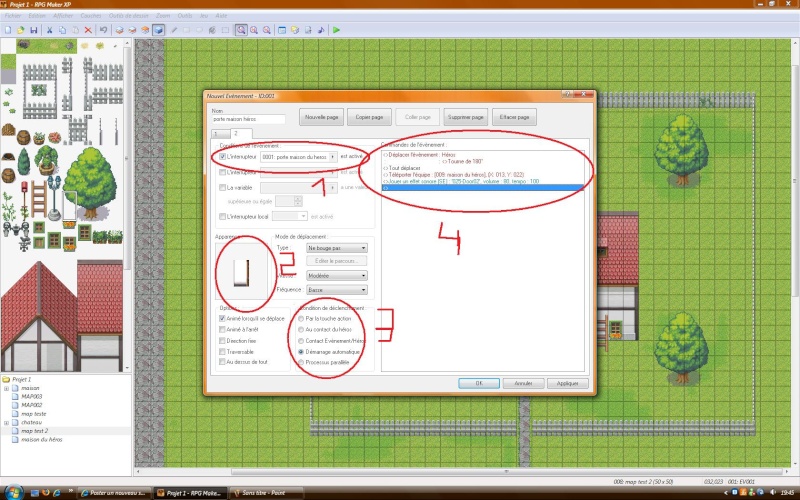The width and height of the screenshot is (800, 500).
Task: Click the Firefox icon in quick launch
Action: tap(46, 493)
